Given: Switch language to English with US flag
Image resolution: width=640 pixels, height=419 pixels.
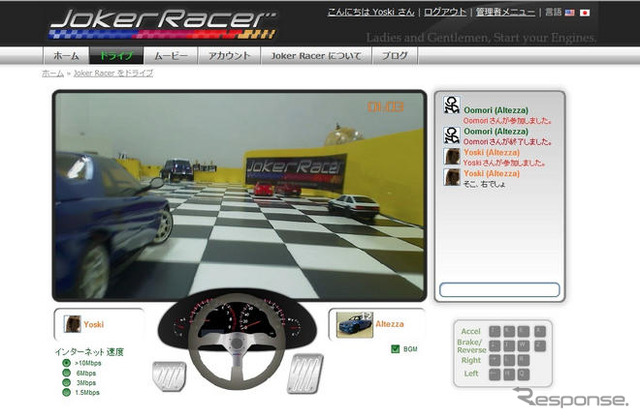Looking at the screenshot, I should [570, 13].
